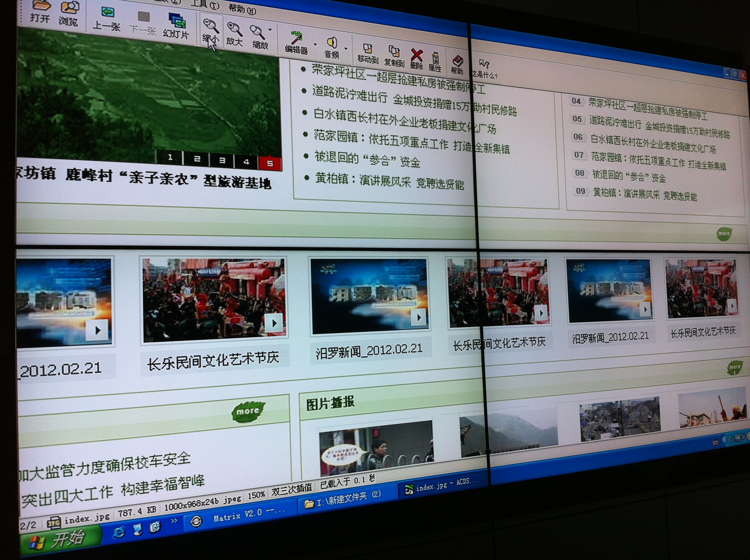The width and height of the screenshot is (750, 560).
Task: Click the 150% zoom level in the status bar
Action: pos(256,495)
